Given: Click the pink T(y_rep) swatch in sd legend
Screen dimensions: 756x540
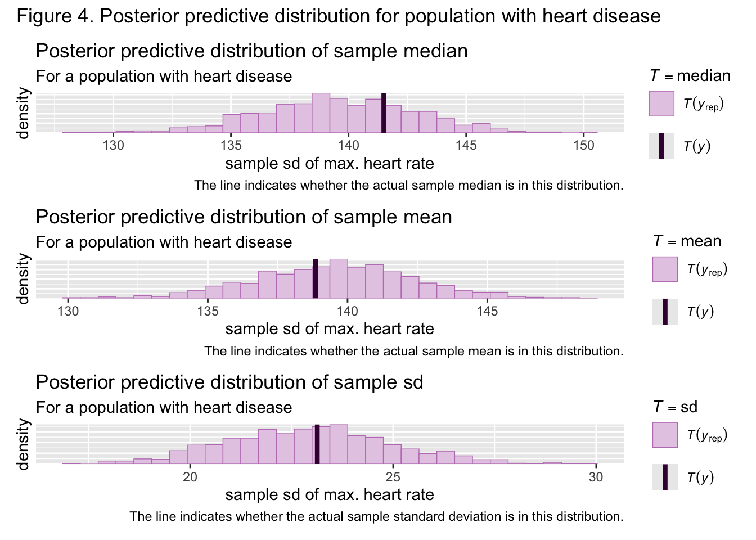Looking at the screenshot, I should tap(665, 435).
